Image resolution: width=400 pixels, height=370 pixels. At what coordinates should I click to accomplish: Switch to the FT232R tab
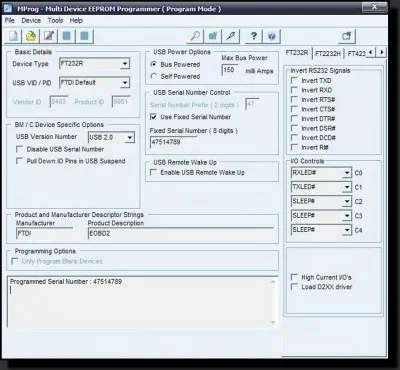[297, 53]
